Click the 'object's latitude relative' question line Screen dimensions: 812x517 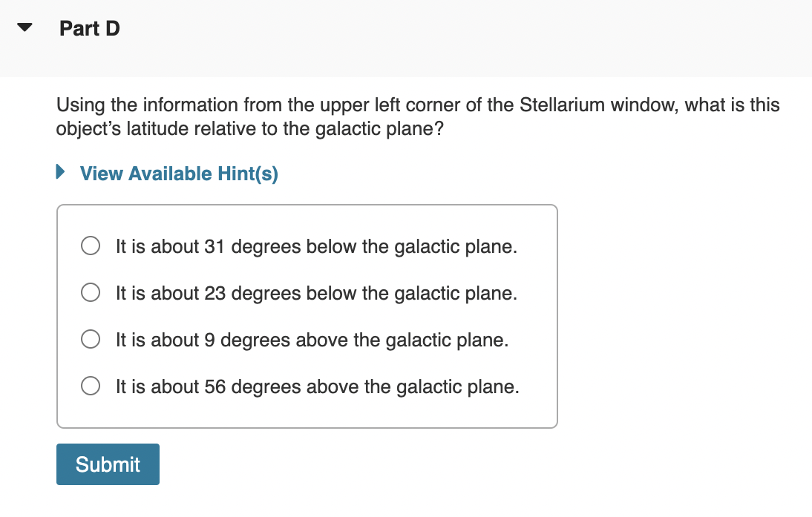250,128
